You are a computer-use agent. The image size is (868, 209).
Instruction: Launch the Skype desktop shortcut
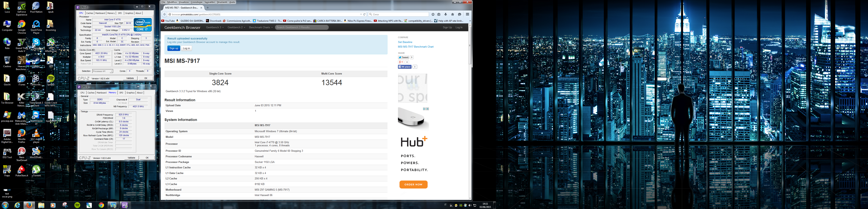36,44
